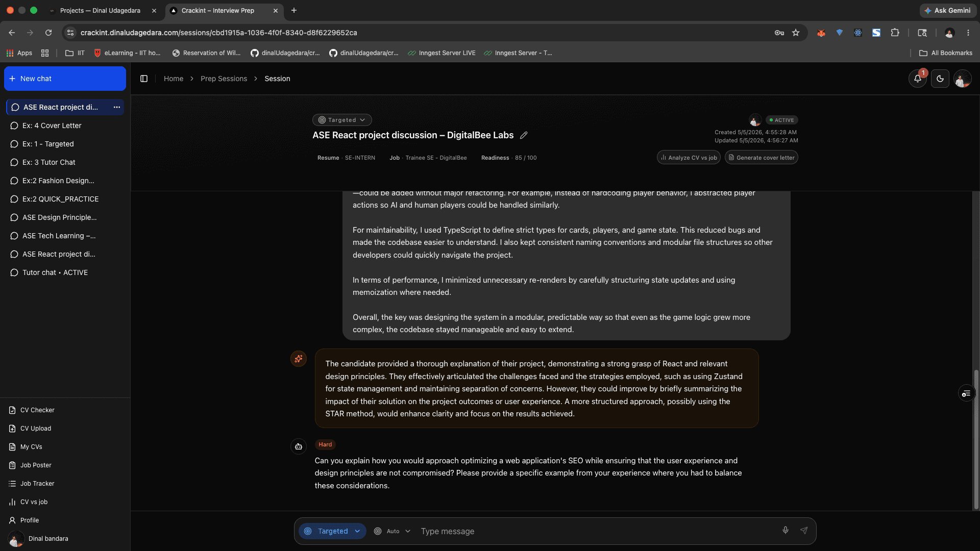The height and width of the screenshot is (551, 980).
Task: Open Inngest Server LIVE bookmark
Action: 442,53
